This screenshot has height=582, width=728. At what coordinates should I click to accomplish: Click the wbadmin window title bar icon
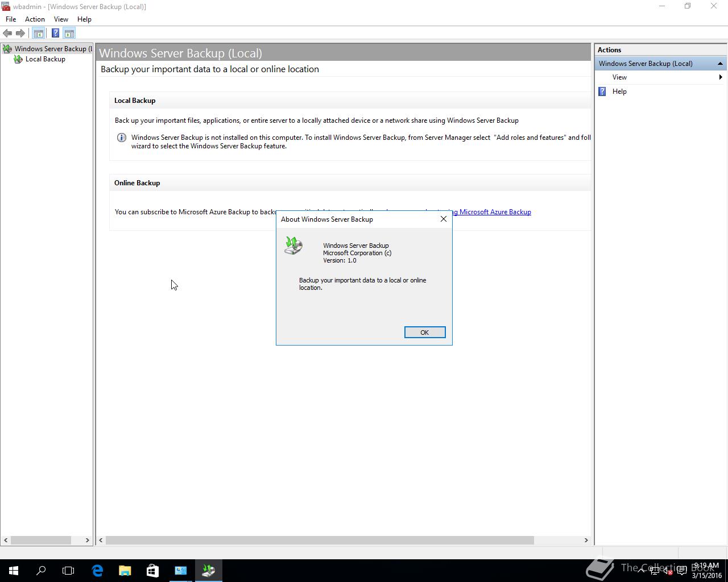click(x=6, y=6)
